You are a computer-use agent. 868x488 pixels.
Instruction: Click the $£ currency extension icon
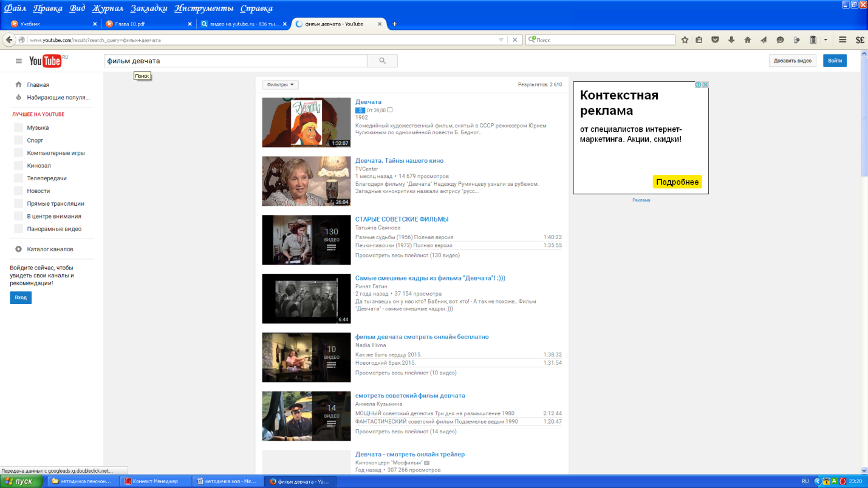(x=859, y=40)
